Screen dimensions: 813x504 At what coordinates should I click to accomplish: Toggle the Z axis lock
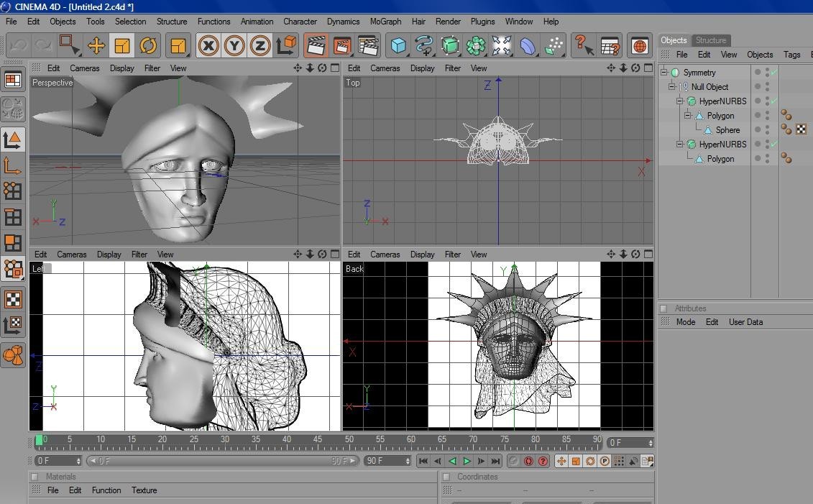pyautogui.click(x=259, y=45)
